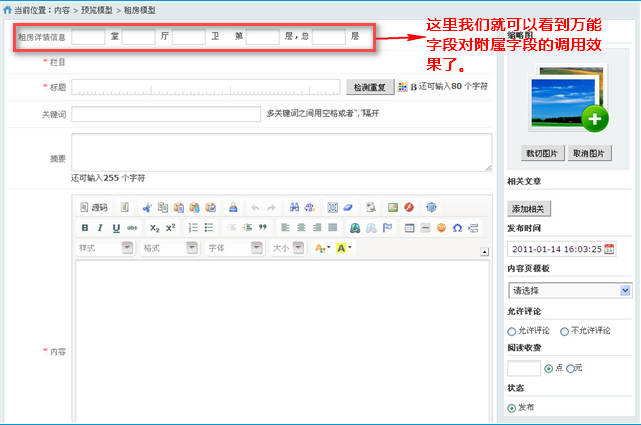The width and height of the screenshot is (641, 425).
Task: Choose the 元 payment unit radio
Action: pyautogui.click(x=571, y=369)
